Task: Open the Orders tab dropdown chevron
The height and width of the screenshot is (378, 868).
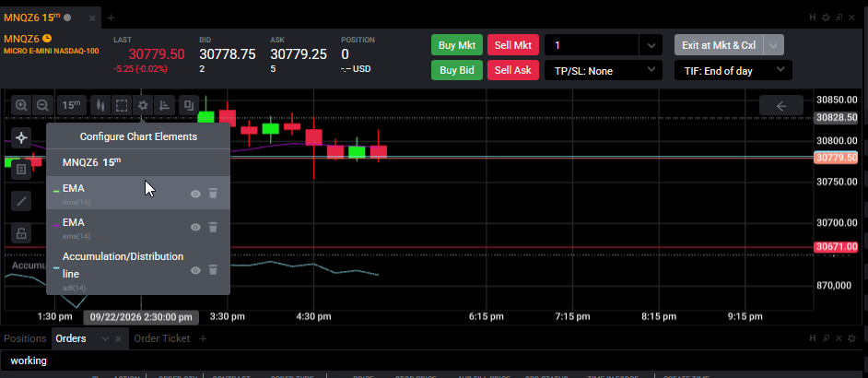Action: 105,338
